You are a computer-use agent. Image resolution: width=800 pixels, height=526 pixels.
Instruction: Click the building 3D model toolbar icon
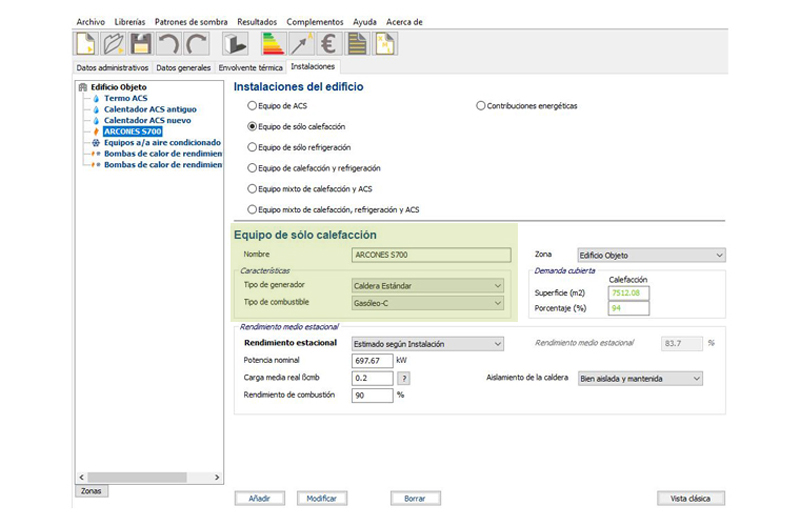(235, 44)
